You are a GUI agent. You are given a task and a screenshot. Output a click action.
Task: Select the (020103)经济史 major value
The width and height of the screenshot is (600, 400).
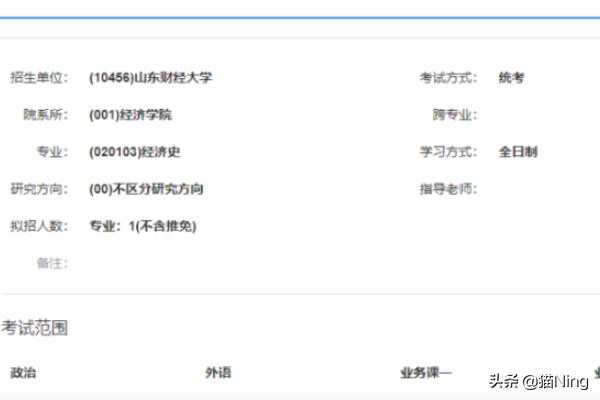135,152
